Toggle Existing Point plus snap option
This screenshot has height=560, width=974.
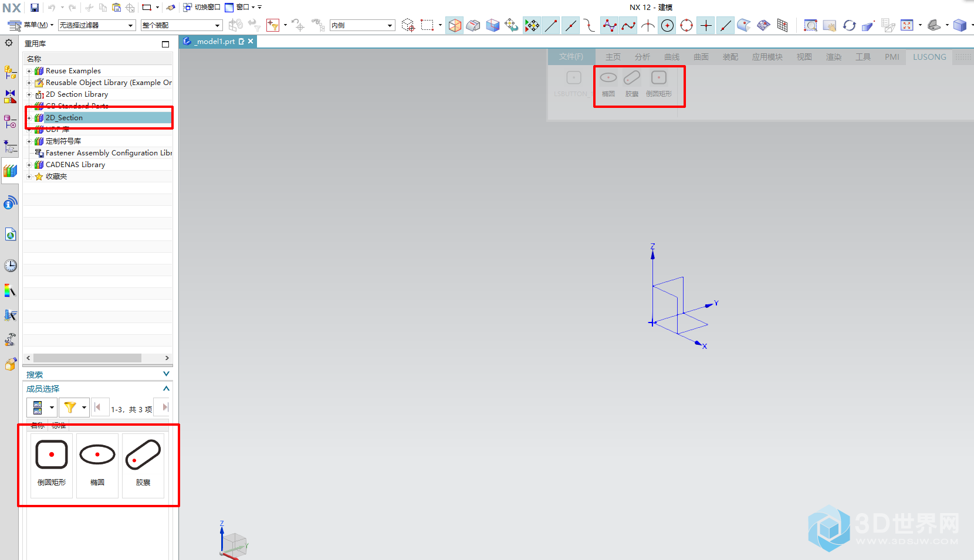point(706,25)
